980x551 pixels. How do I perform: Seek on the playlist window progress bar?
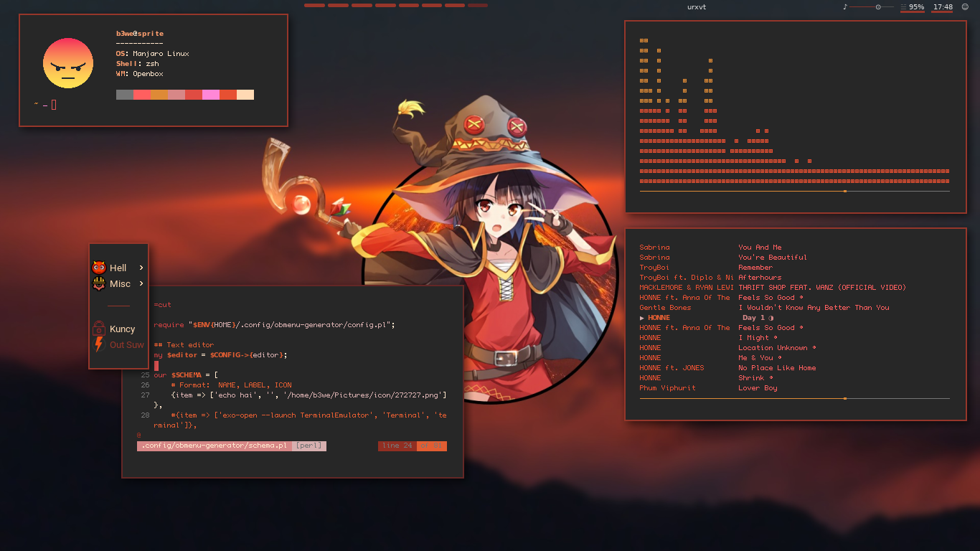pos(794,398)
